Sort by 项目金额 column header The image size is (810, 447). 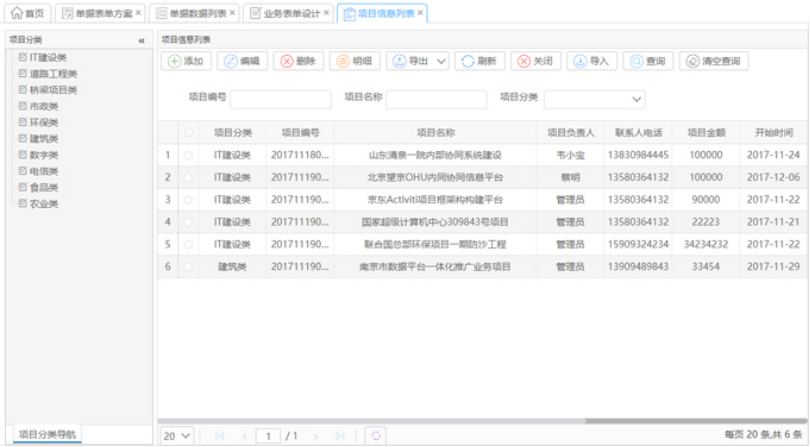706,133
